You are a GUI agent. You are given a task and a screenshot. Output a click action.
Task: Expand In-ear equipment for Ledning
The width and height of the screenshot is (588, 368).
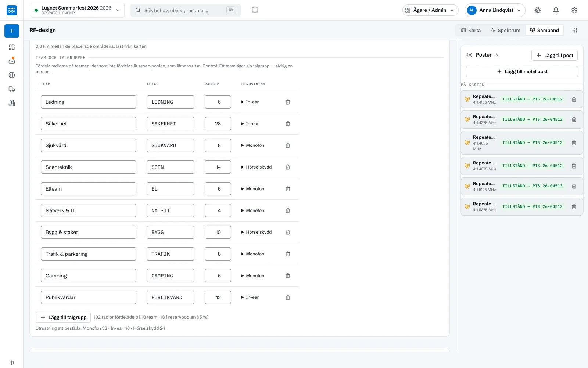pos(250,102)
